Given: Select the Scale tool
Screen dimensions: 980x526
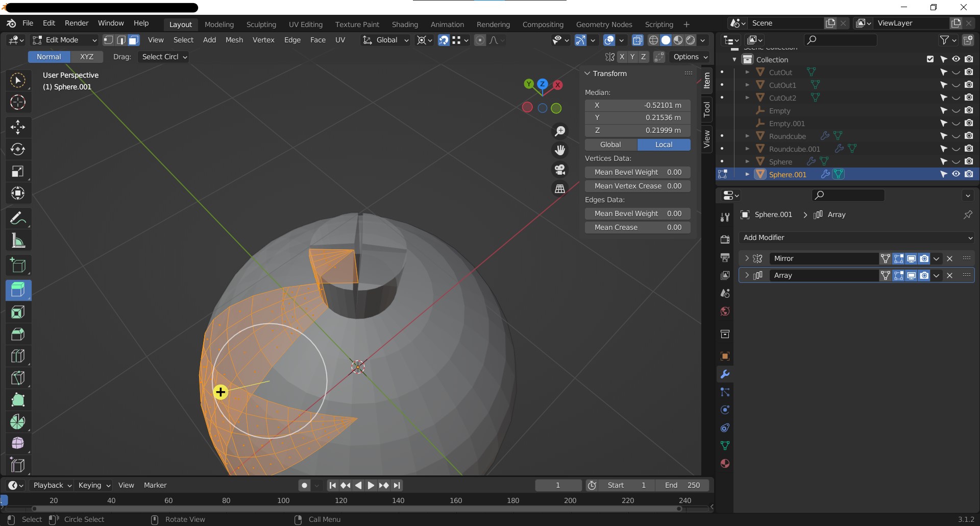Looking at the screenshot, I should (x=18, y=171).
